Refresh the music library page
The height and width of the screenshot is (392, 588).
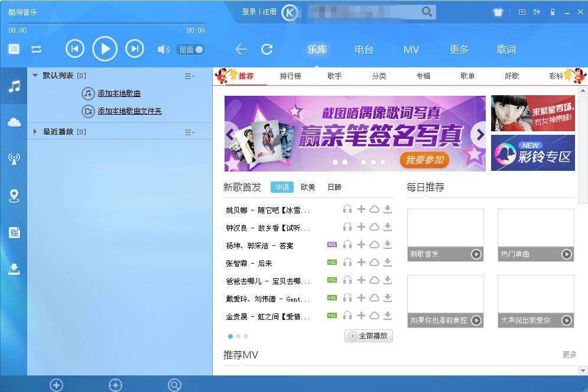[x=267, y=49]
